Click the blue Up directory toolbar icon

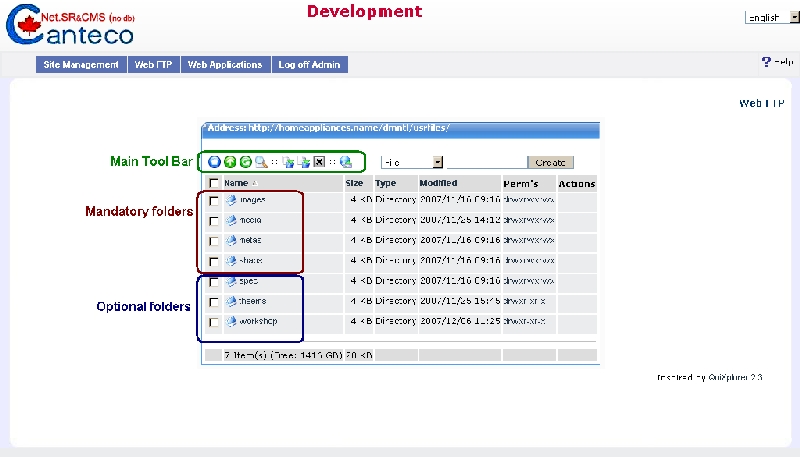(x=214, y=162)
